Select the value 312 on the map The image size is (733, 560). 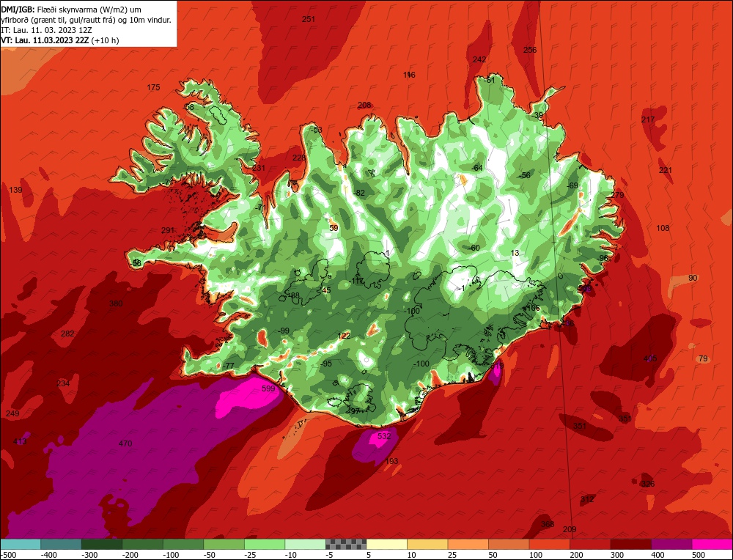pyautogui.click(x=587, y=499)
